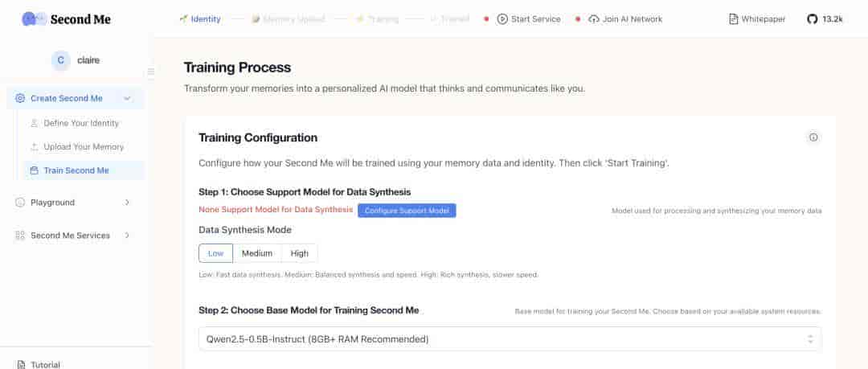The width and height of the screenshot is (868, 369).
Task: Click the Upload Your Memory upload icon
Action: coord(35,147)
